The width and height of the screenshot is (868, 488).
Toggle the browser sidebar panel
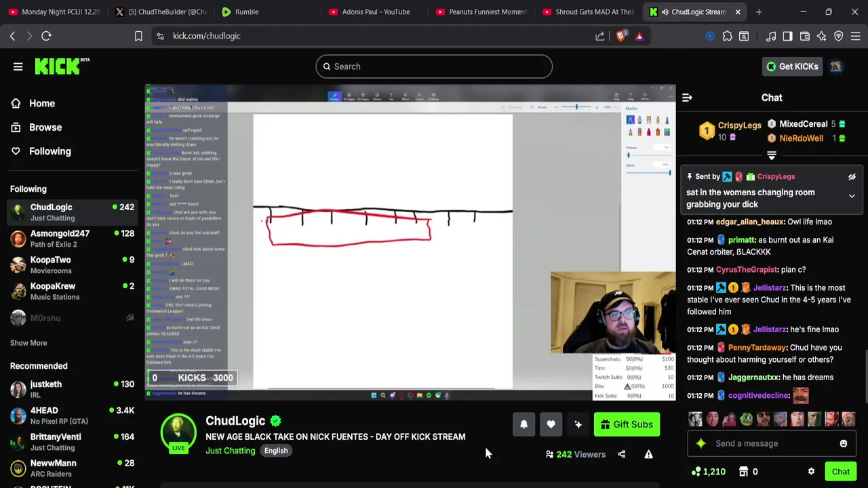coord(787,36)
